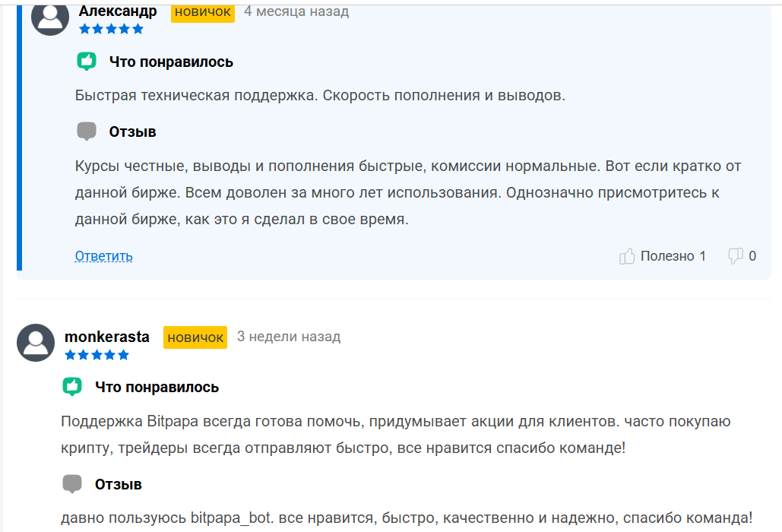This screenshot has width=782, height=532.
Task: Click the 'новичок' badge on Александр's review
Action: coord(202,12)
